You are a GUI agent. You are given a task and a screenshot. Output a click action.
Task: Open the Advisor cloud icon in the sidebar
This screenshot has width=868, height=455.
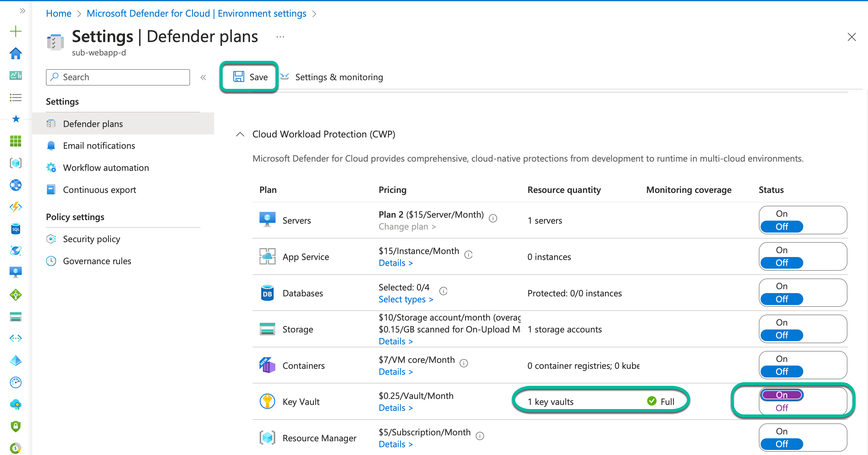[x=16, y=404]
